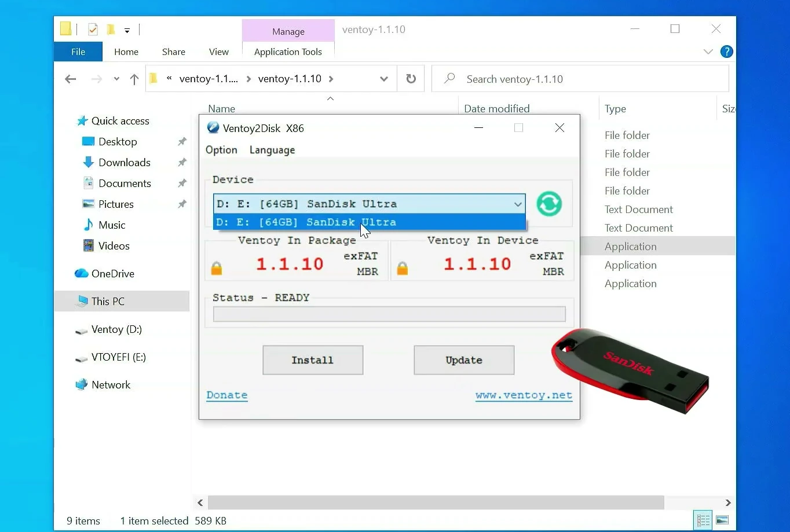This screenshot has width=790, height=532.
Task: Click the Explorer up-folder arrow
Action: click(134, 79)
